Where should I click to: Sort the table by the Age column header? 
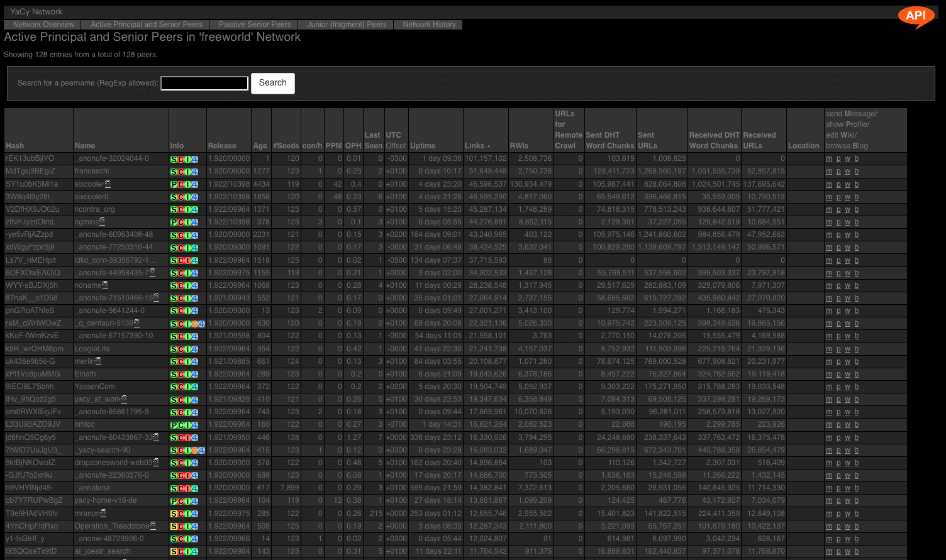(260, 146)
